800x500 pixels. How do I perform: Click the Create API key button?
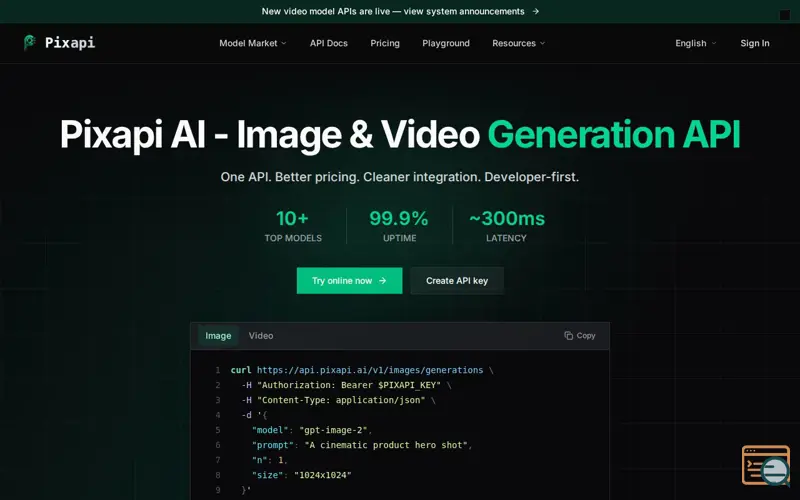click(x=457, y=281)
